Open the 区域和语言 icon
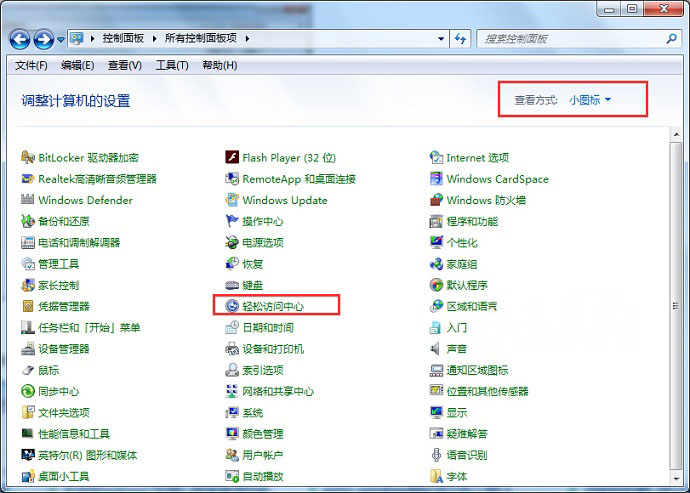Screen dimensions: 690x493 click(x=436, y=306)
